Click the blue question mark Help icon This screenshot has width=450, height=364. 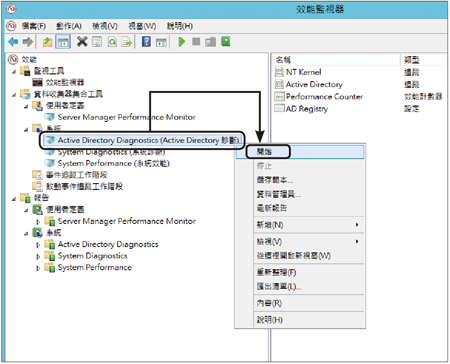point(146,42)
